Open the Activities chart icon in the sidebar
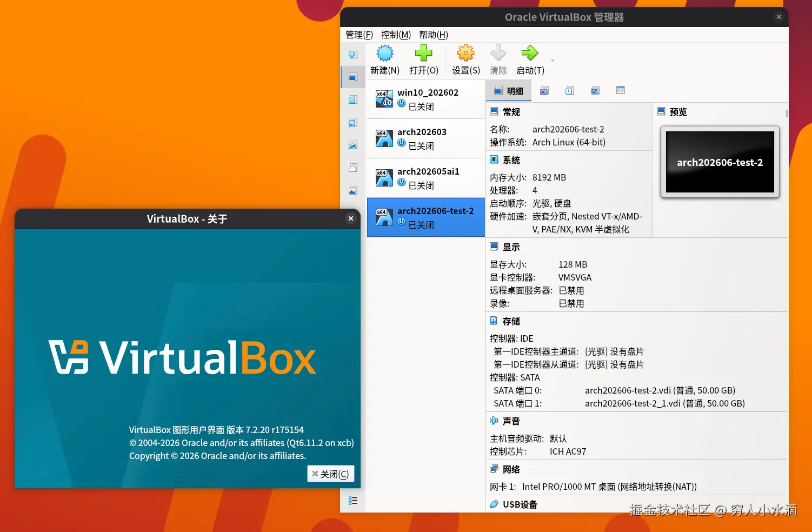The width and height of the screenshot is (812, 532). [x=353, y=190]
